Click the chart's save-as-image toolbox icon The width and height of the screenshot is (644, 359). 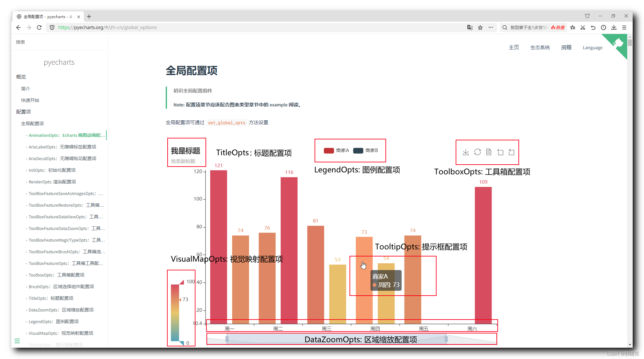click(x=466, y=152)
